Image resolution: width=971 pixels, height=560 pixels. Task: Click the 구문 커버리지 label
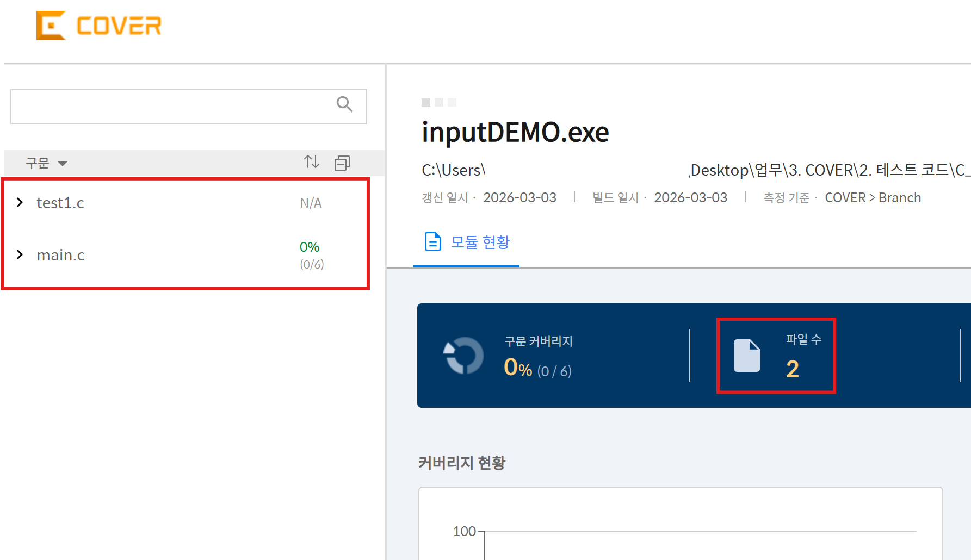click(x=539, y=341)
